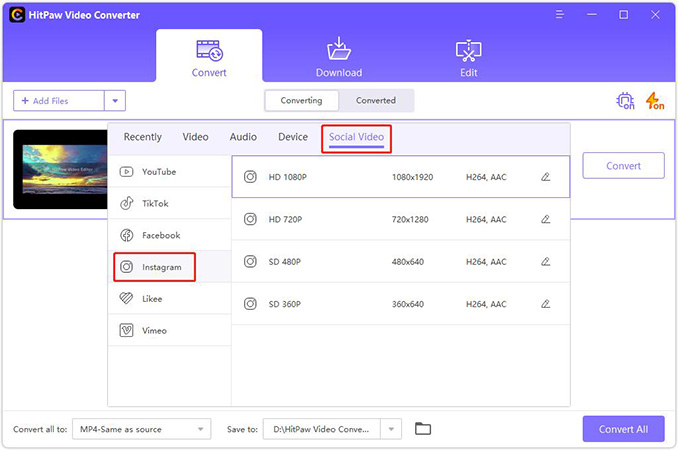Choose YouTube in the platform list
Viewport: 678px width, 450px height.
pos(170,172)
